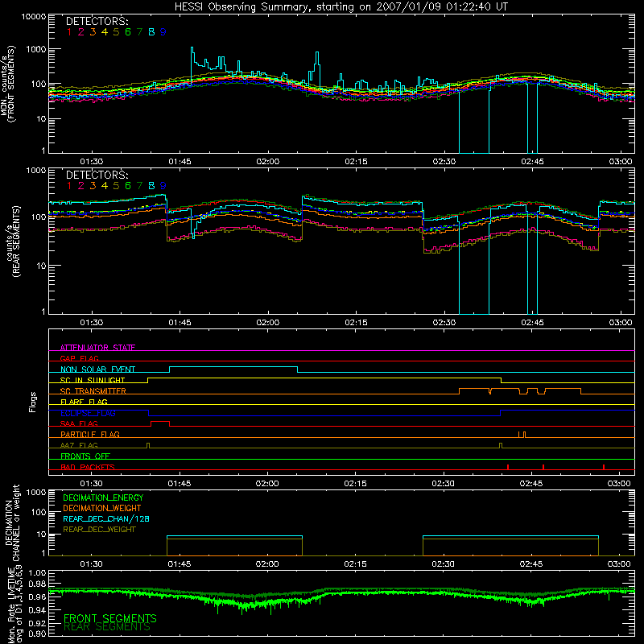Click the BAD_PACKETS flag label
The height and width of the screenshot is (644, 644).
click(88, 467)
